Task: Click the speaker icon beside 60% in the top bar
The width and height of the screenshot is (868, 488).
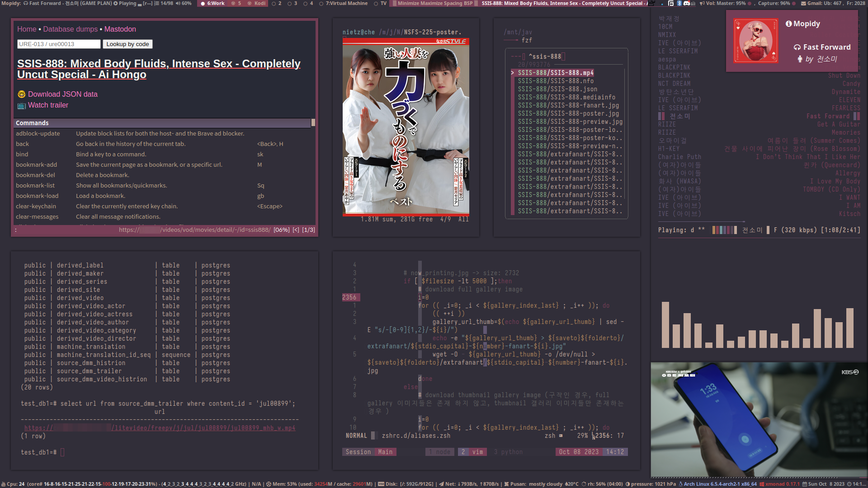Action: click(x=178, y=3)
